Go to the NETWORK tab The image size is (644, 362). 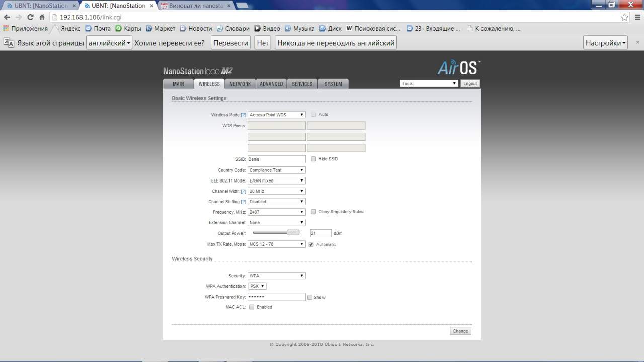[x=240, y=84]
